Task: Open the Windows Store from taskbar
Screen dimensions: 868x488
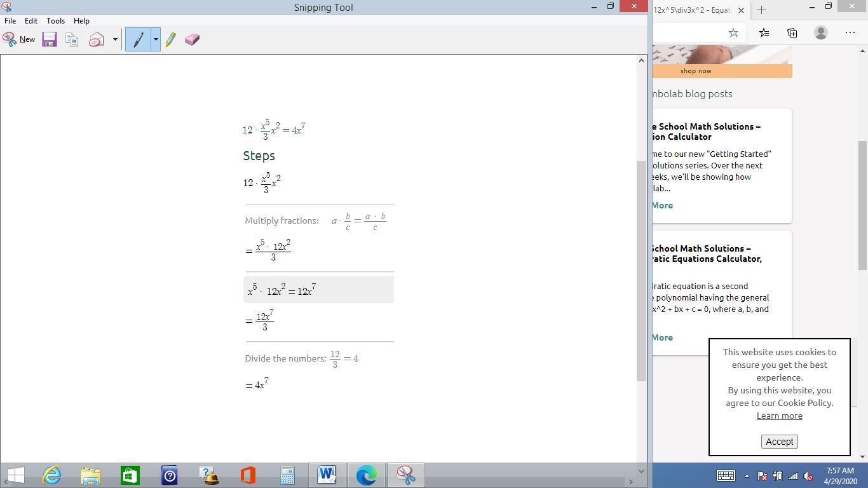Action: 130,475
